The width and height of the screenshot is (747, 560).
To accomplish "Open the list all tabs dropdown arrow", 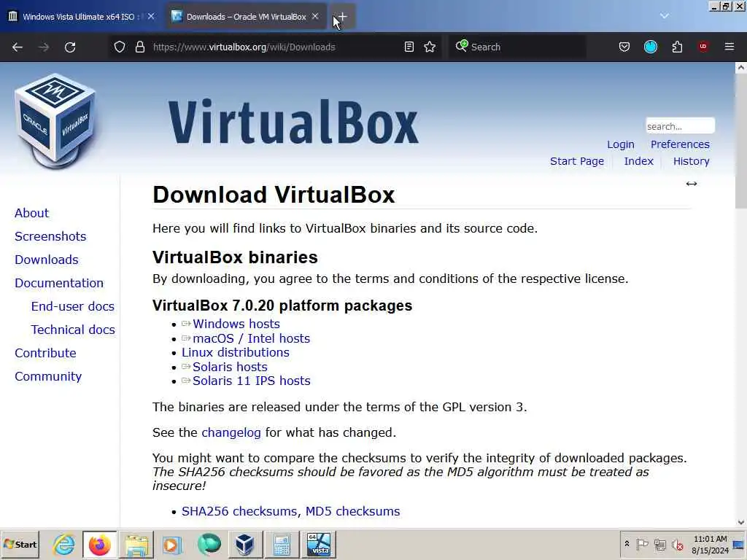I will tap(664, 16).
